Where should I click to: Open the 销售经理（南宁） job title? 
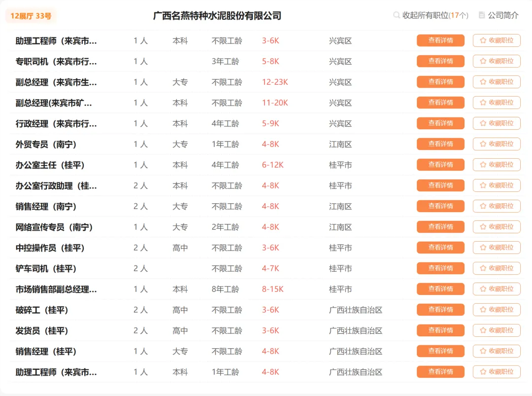46,207
